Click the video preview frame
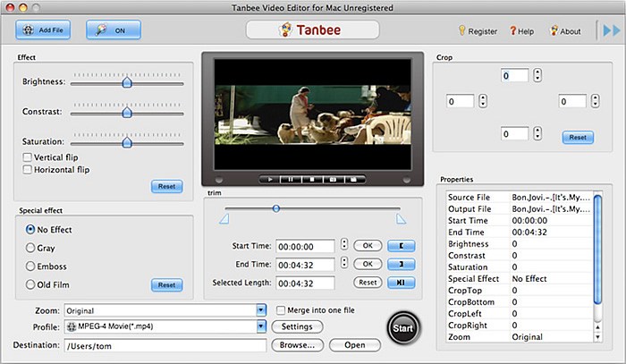Screen dimensions: 626x364 pos(313,114)
